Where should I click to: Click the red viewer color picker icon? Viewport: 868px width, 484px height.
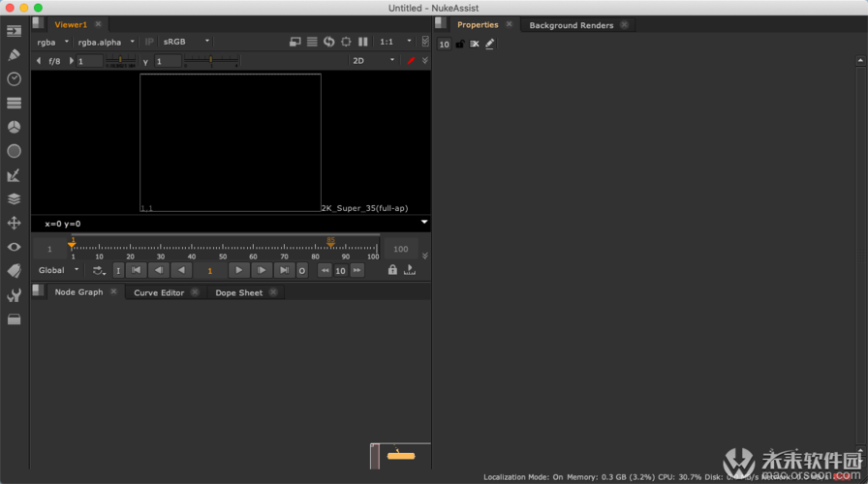(411, 60)
